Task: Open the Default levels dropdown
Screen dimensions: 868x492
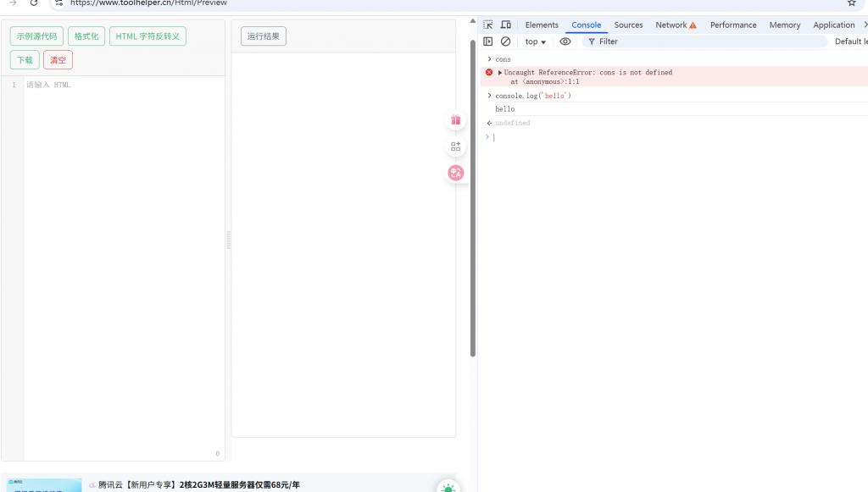Action: pyautogui.click(x=850, y=41)
